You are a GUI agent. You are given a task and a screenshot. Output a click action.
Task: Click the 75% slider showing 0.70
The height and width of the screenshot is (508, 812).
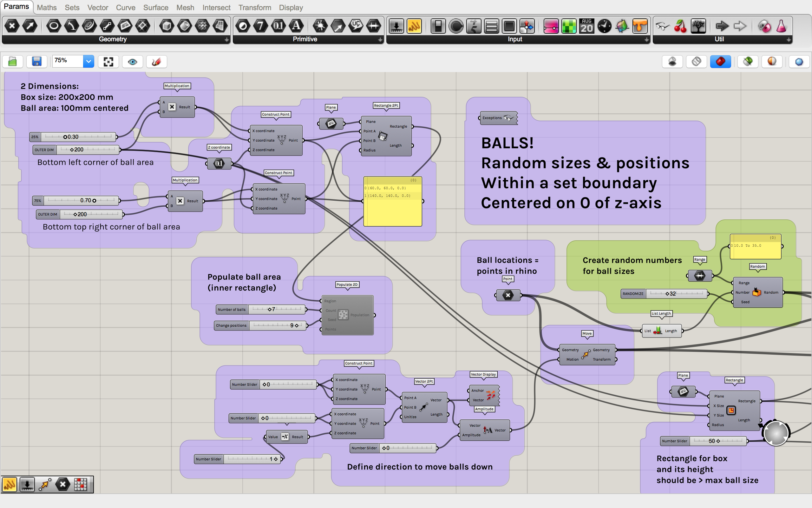point(76,201)
